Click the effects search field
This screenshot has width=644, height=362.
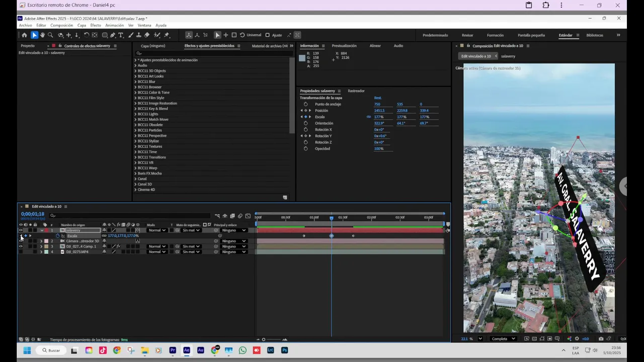[x=214, y=53]
